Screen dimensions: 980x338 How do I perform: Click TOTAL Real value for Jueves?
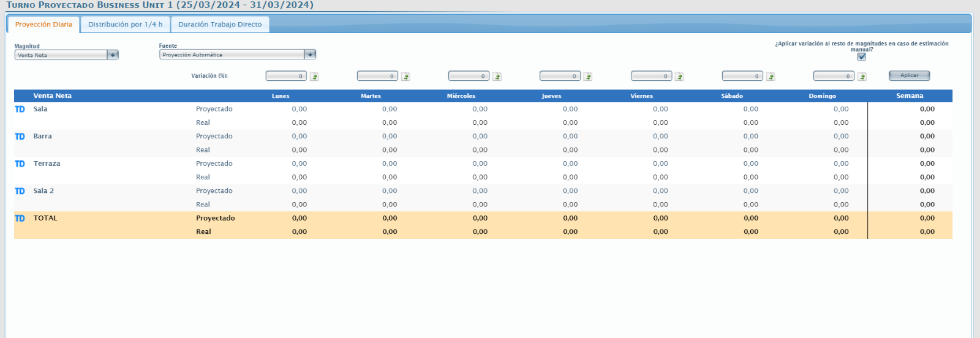570,232
